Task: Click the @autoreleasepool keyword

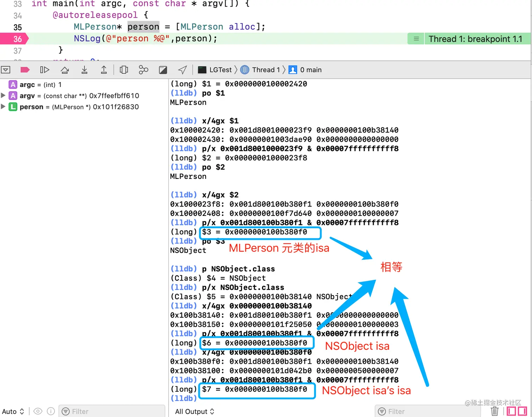Action: click(95, 15)
